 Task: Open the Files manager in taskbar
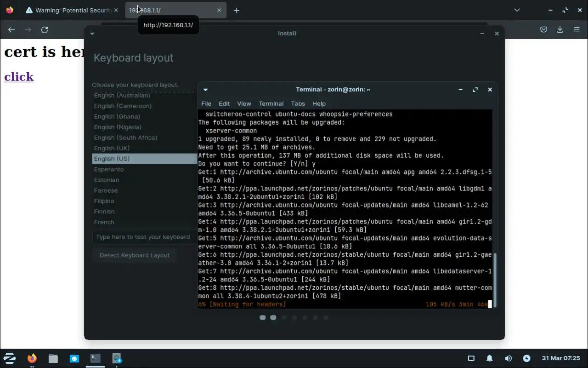click(53, 358)
